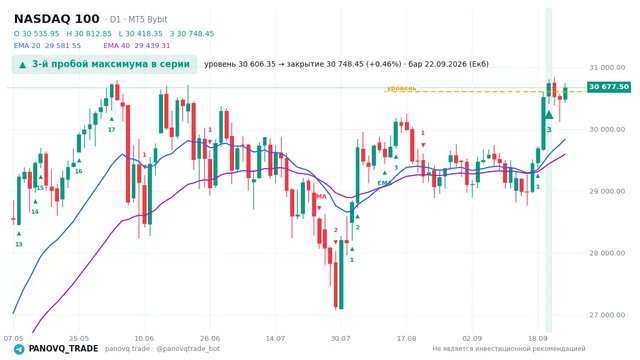Click the low value 'L 30 418.35'

141,34
